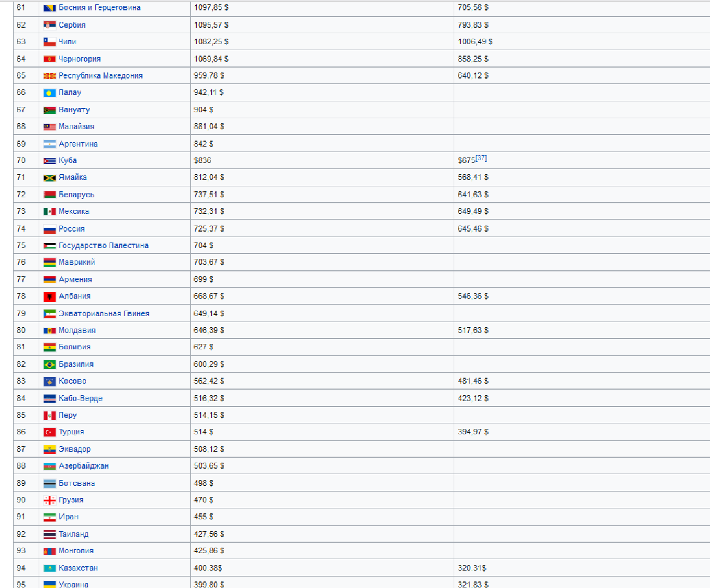Click the Mongolia 425,86 $ salary cell

tap(209, 550)
